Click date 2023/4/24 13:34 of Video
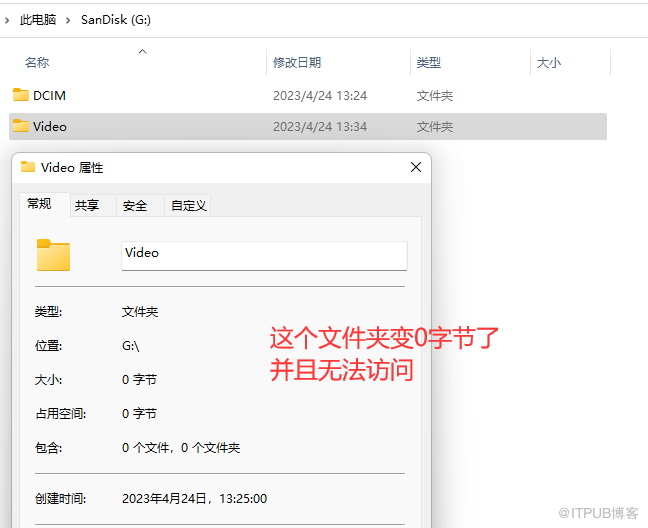This screenshot has height=528, width=648. pos(320,126)
